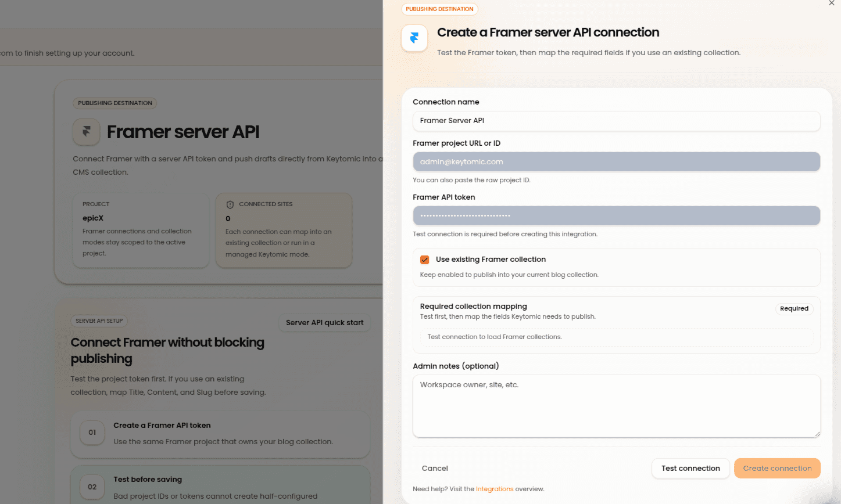Focus the Connection name input field
This screenshot has height=504, width=841.
pos(617,121)
